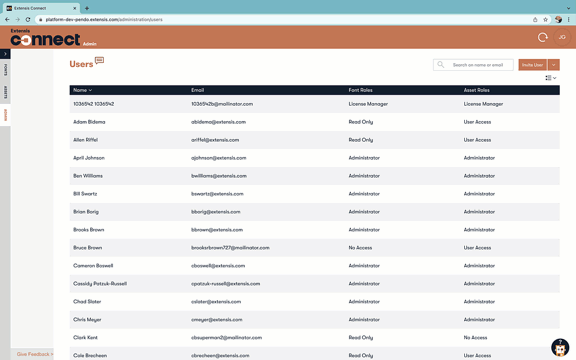
Task: Click the No Access asset role for Clark Kent
Action: [475, 338]
